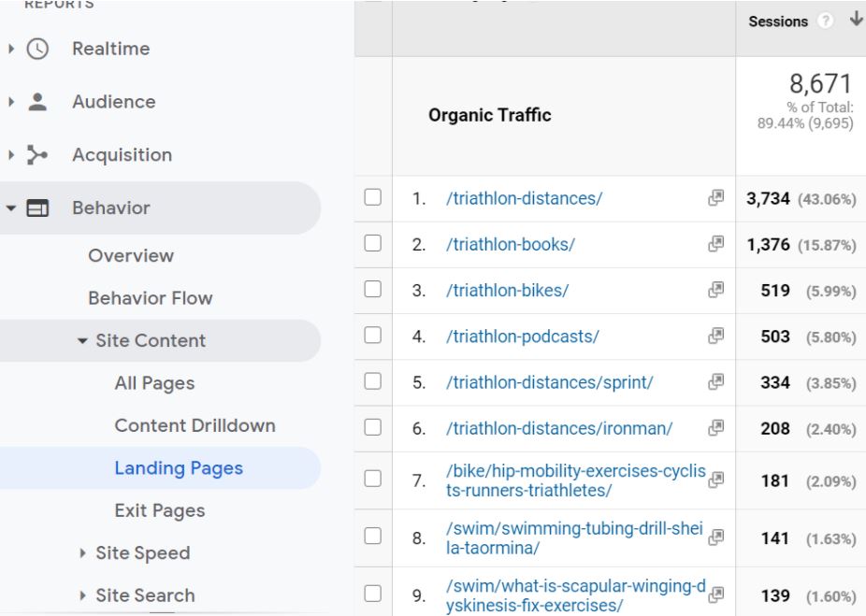
Task: Open the /triathlon-podcasts/ landing page link
Action: coord(523,337)
